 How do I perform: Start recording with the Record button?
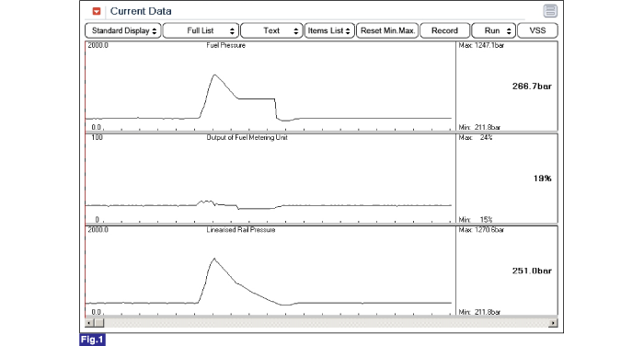pyautogui.click(x=444, y=30)
